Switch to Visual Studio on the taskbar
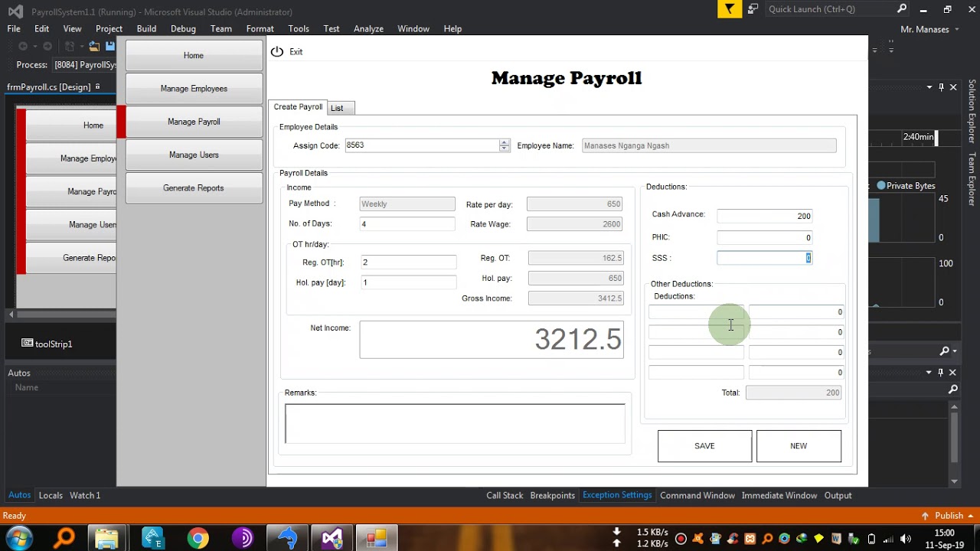This screenshot has height=551, width=980. 332,538
